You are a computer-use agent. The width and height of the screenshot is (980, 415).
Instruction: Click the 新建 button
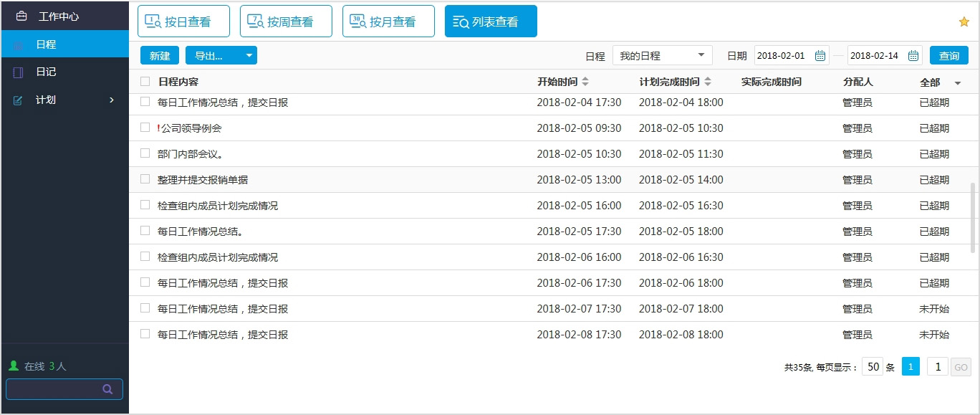pos(159,55)
